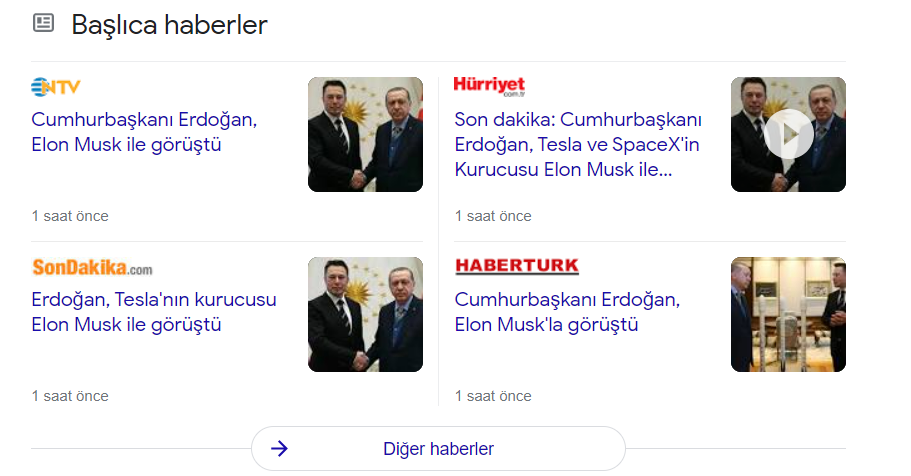Click the arrow icon in Diğer haberler

pos(279,449)
